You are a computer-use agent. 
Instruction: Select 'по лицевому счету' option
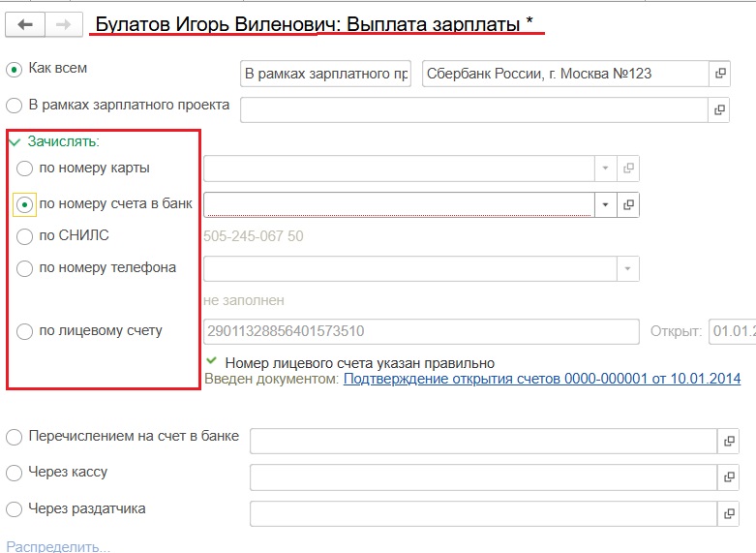click(x=25, y=331)
